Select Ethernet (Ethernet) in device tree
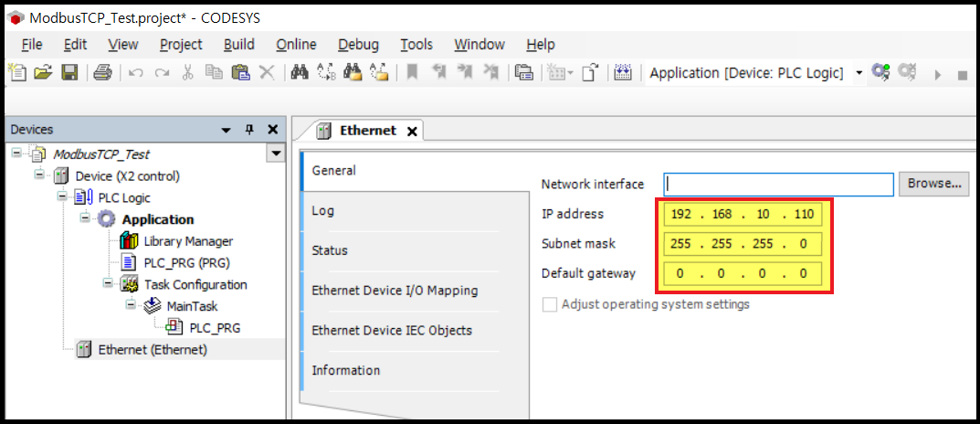This screenshot has width=980, height=424. pos(153,350)
